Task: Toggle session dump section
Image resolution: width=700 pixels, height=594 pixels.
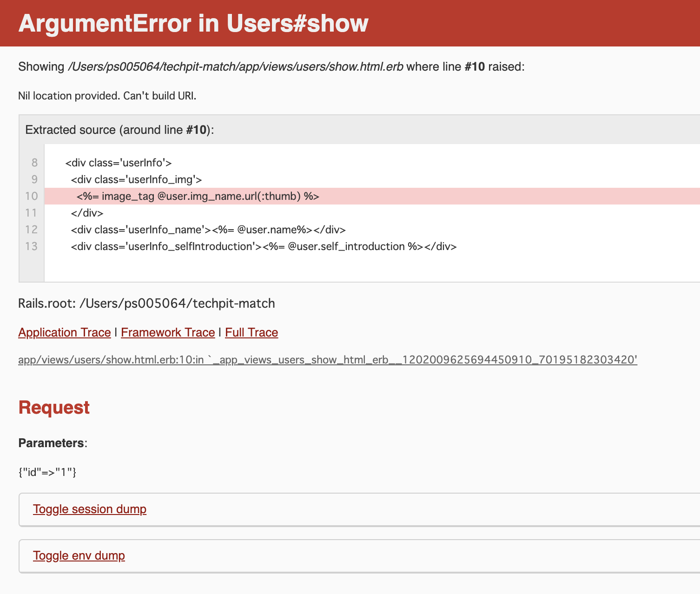Action: 90,509
